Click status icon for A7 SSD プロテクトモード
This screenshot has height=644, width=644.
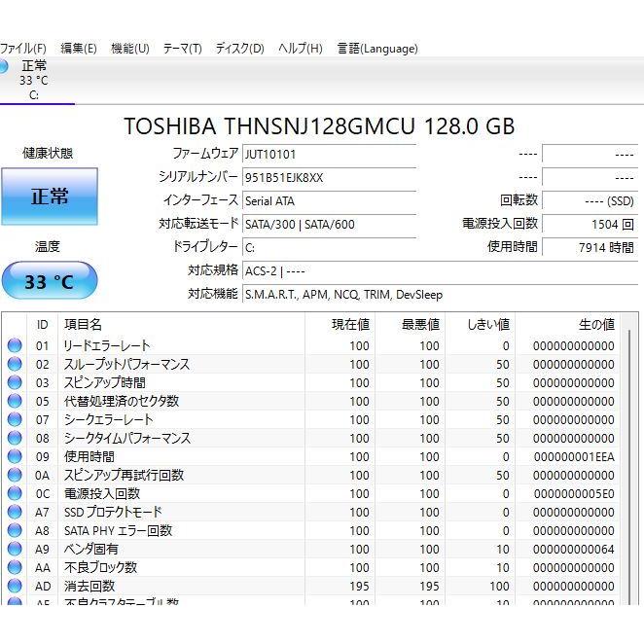(15, 512)
